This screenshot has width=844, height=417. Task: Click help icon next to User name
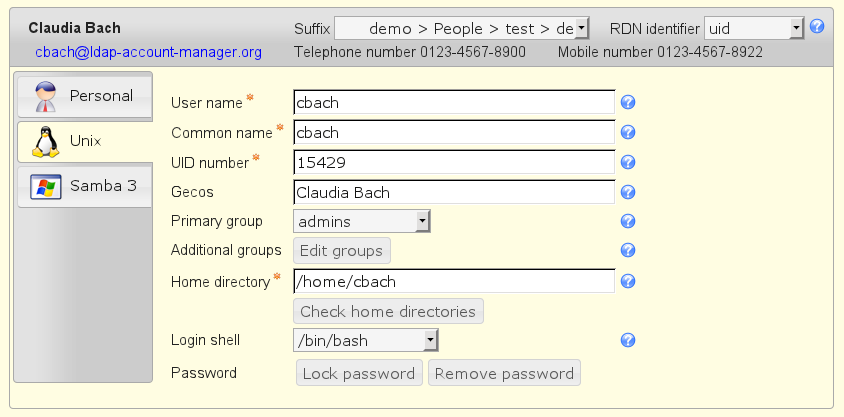tap(628, 102)
